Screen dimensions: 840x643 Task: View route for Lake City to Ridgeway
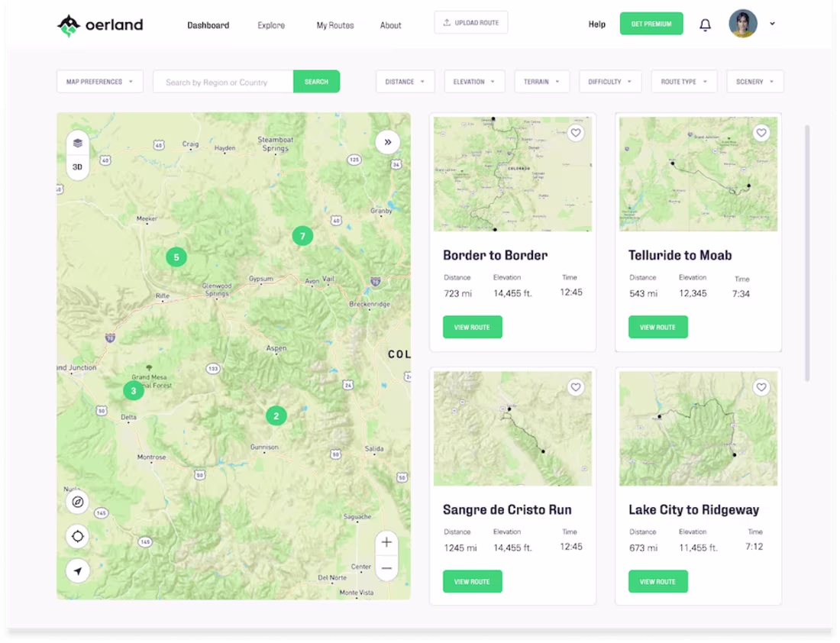pyautogui.click(x=657, y=581)
